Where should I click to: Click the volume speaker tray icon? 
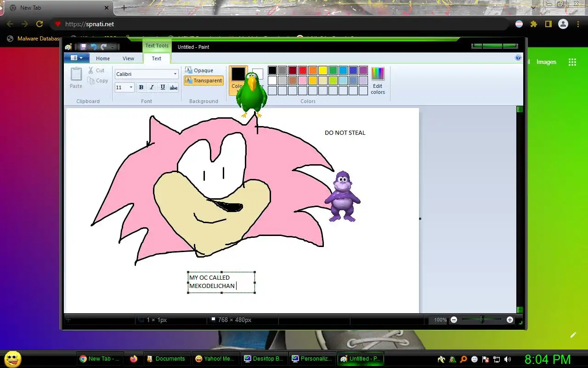[508, 359]
